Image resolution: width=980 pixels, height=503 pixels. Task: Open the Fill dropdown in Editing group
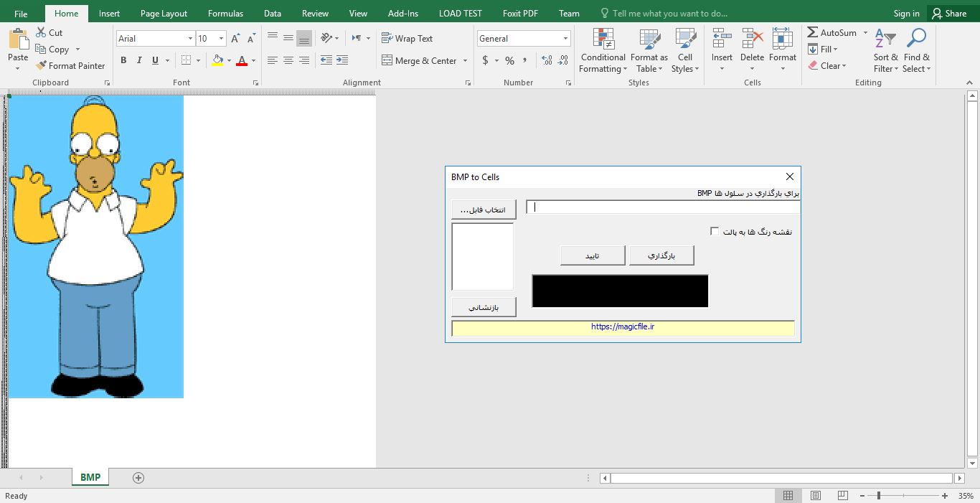pos(822,50)
